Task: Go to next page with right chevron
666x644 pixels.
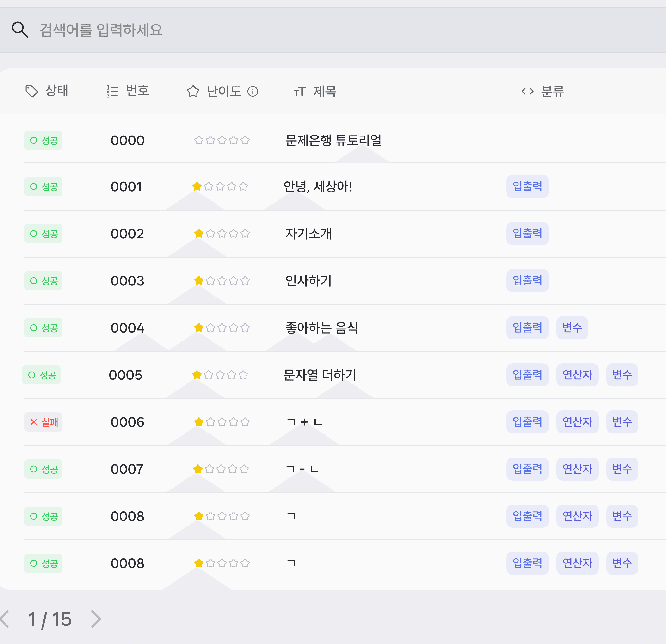Action: (x=96, y=619)
